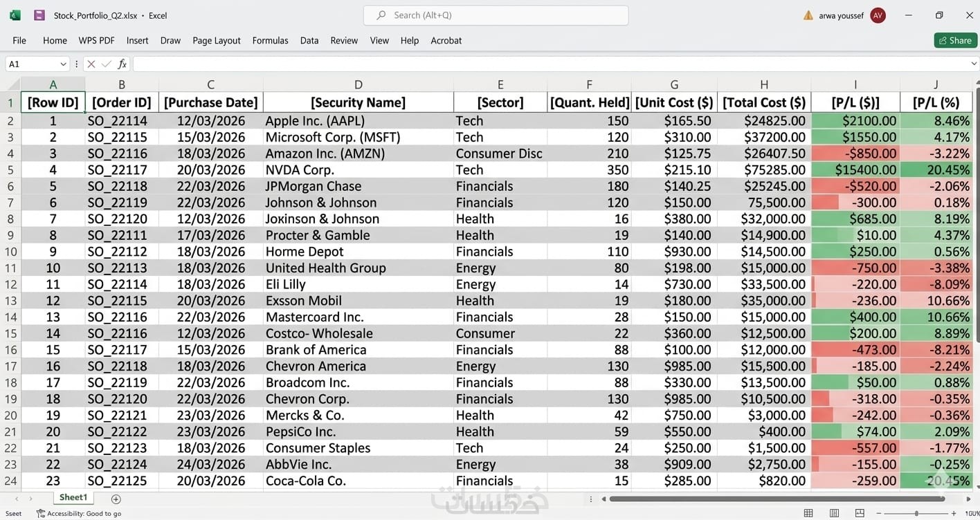The image size is (980, 520).
Task: Click the zoom in plus icon
Action: tap(954, 513)
